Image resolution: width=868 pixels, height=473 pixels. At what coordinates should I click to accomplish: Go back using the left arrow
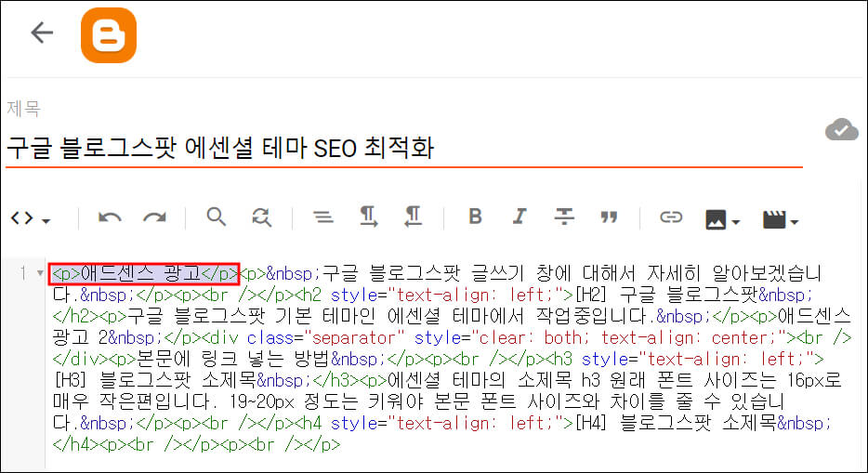pos(42,33)
